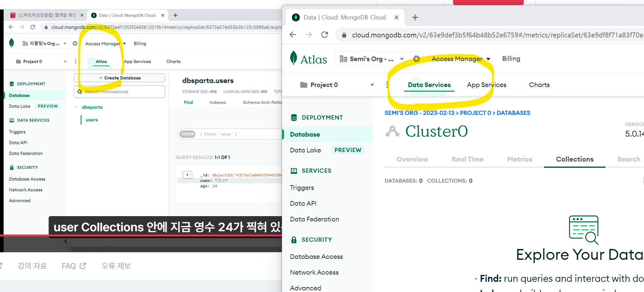Open Semi's Org dropdown in right window
The height and width of the screenshot is (292, 644).
[x=371, y=59]
